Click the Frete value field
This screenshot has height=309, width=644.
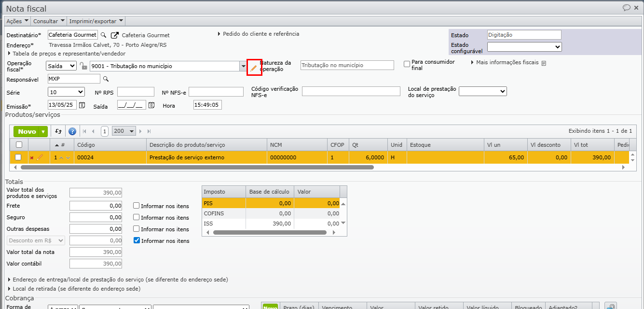pyautogui.click(x=96, y=206)
